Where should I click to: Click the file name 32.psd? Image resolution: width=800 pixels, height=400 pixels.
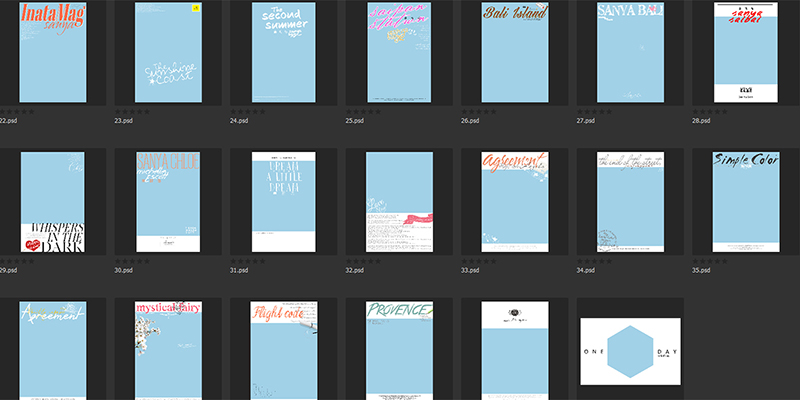click(x=355, y=270)
